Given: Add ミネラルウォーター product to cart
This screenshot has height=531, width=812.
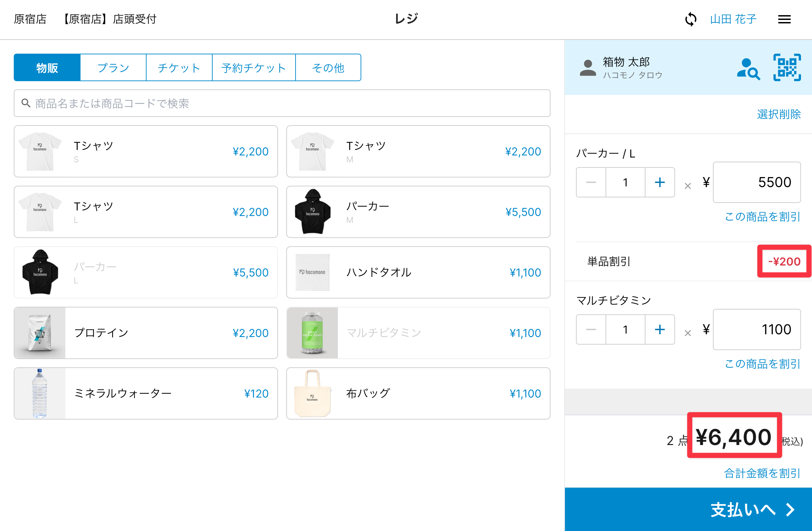Looking at the screenshot, I should click(x=146, y=393).
